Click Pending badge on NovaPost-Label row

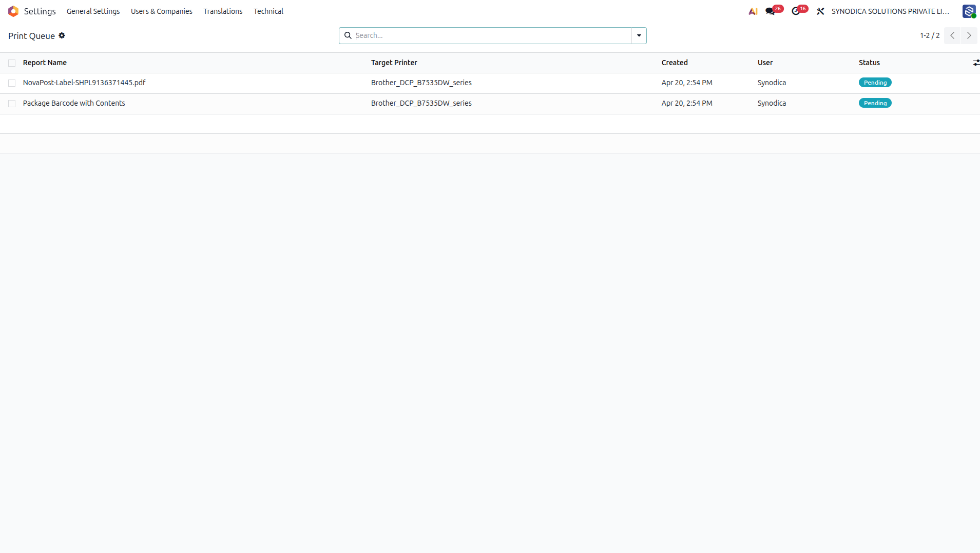[x=875, y=83]
